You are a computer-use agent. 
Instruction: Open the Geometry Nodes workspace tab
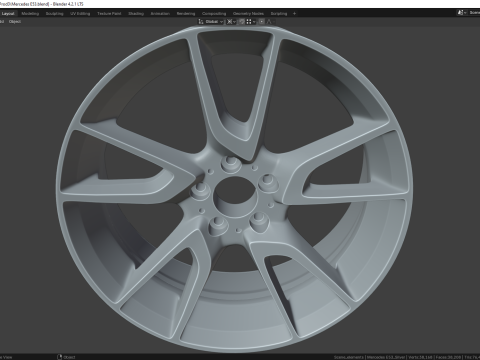[248, 14]
